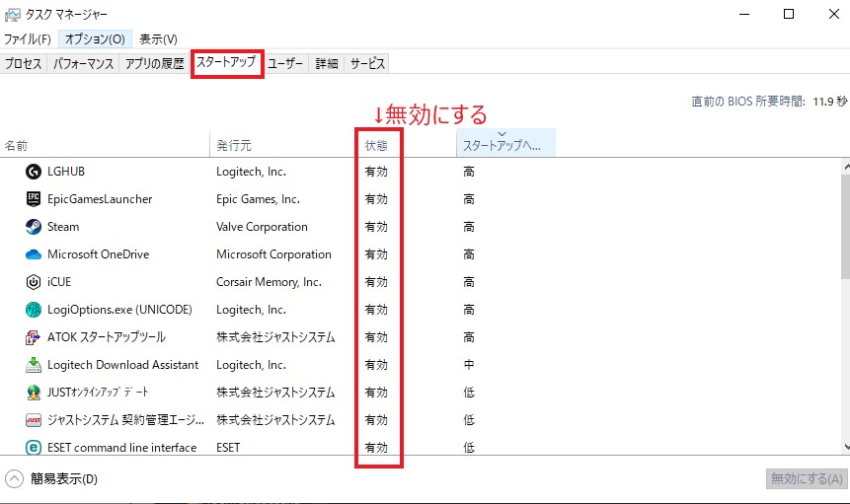Click the 有効 status in Steam row

click(x=376, y=227)
